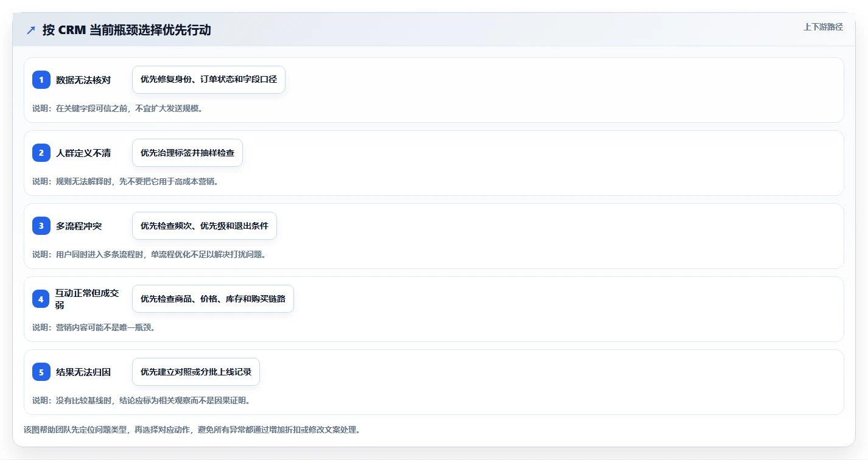Click the 数据无法核对 label

pyautogui.click(x=83, y=80)
